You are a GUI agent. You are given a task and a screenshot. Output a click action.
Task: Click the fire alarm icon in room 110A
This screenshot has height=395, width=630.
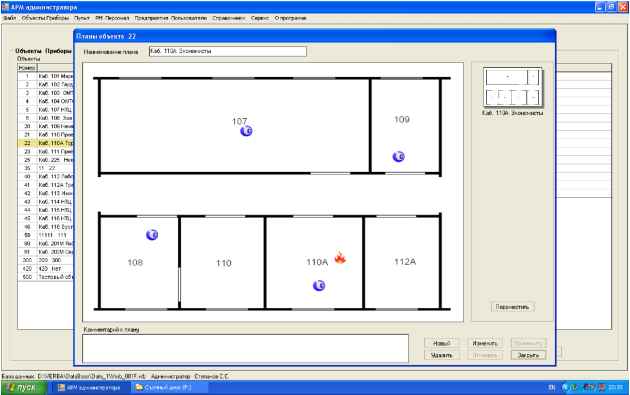click(340, 258)
